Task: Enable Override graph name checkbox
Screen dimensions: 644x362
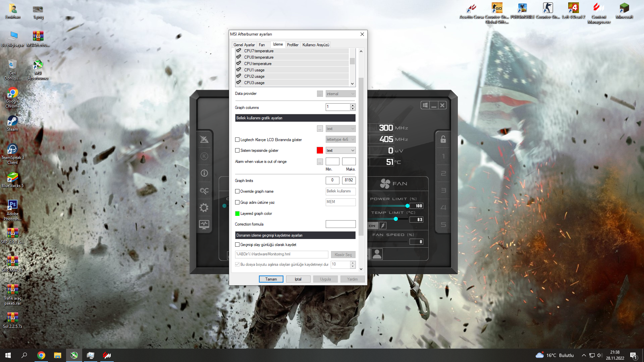Action: 237,191
